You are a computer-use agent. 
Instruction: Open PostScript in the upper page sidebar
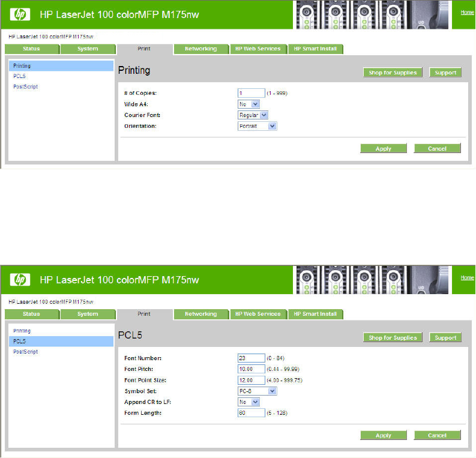point(25,87)
